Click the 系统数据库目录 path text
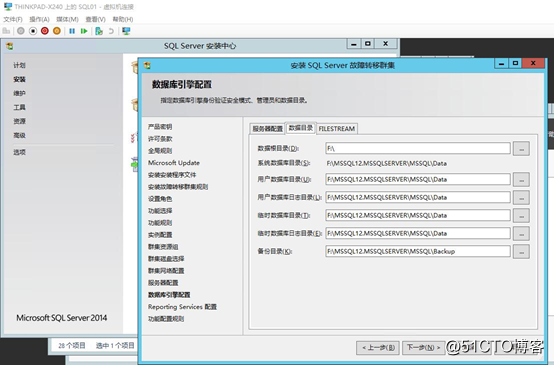This screenshot has height=365, width=554. click(387, 164)
